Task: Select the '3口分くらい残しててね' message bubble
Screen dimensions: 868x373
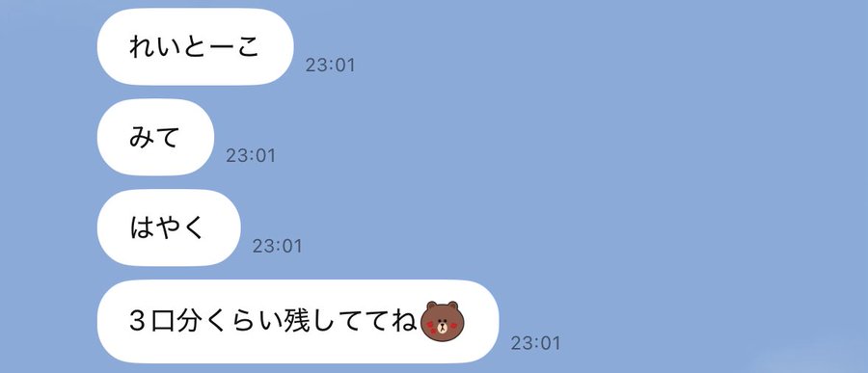Action: (298, 322)
